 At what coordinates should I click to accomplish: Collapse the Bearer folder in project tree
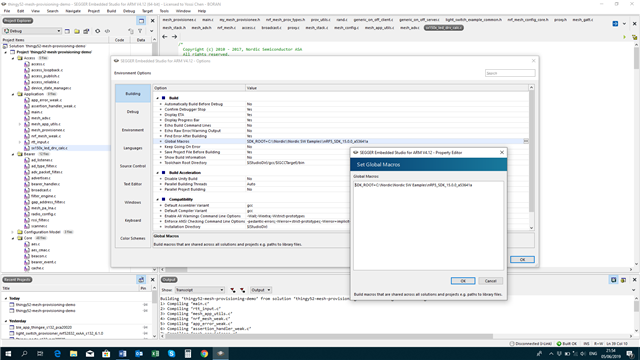click(13, 154)
